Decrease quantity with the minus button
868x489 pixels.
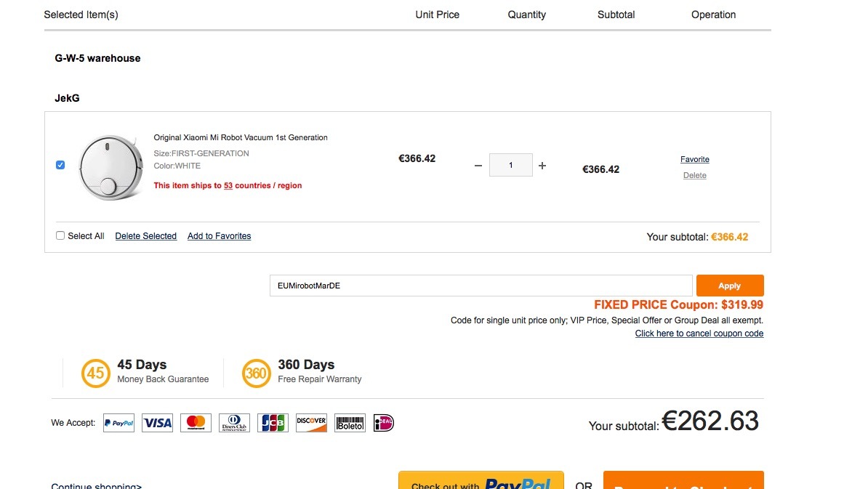coord(478,166)
